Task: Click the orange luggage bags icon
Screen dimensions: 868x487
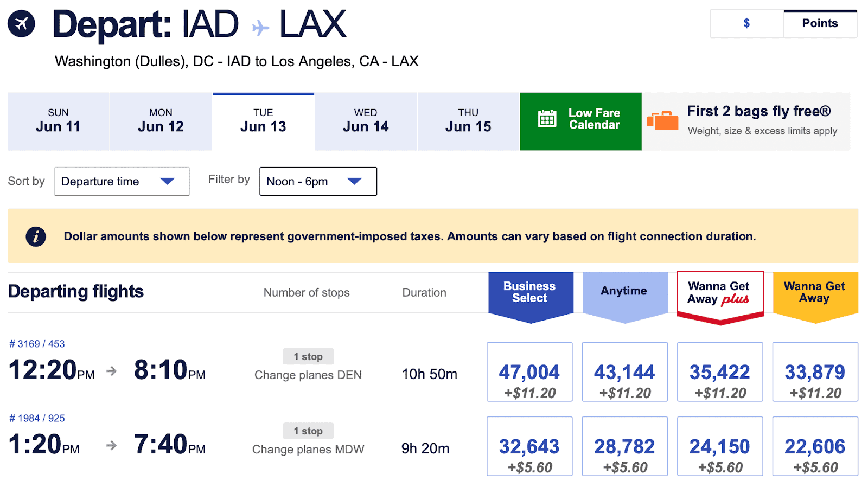Action: [662, 120]
